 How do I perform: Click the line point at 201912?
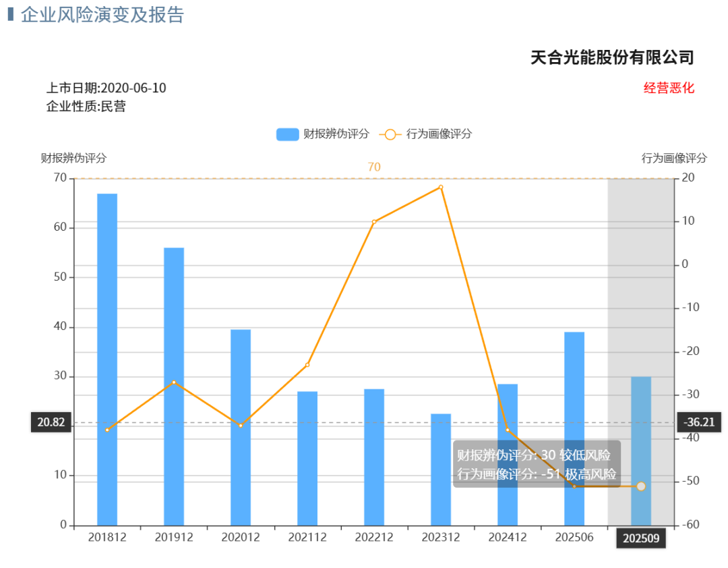click(x=174, y=382)
